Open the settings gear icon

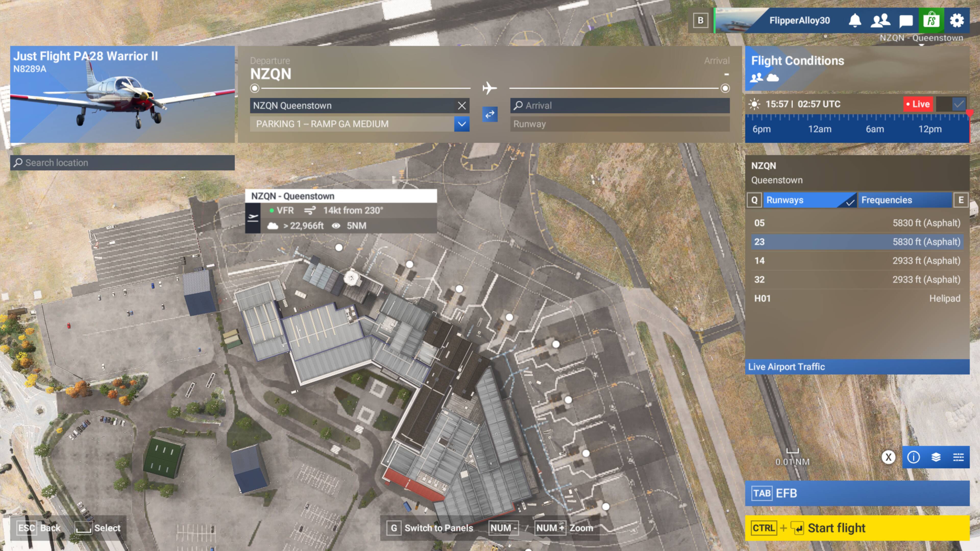click(957, 20)
